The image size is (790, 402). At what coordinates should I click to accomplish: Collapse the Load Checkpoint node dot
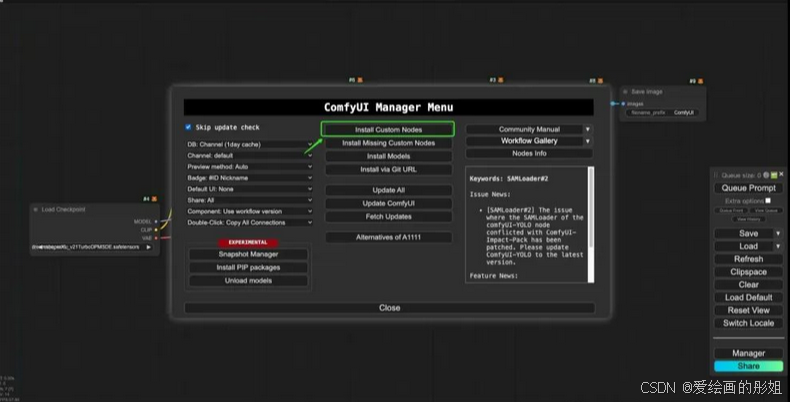pos(36,209)
